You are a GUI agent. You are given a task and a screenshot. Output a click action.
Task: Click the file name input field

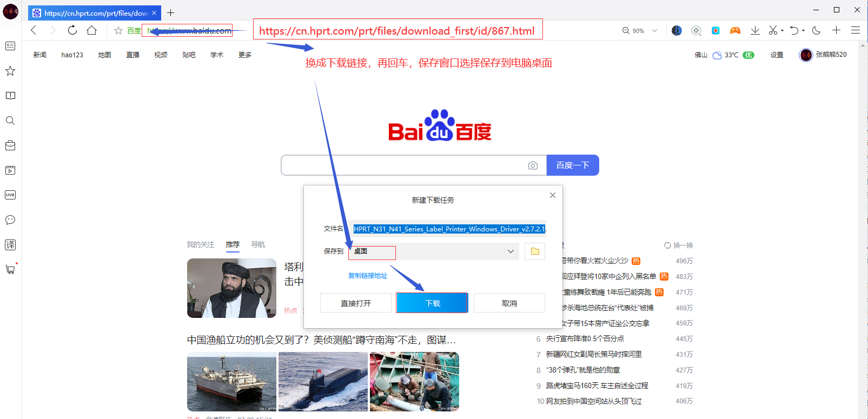(x=448, y=229)
